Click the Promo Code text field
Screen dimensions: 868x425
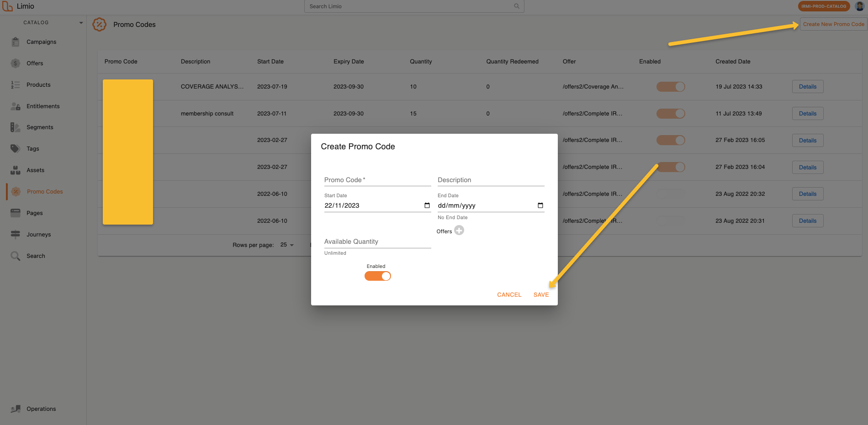click(377, 180)
